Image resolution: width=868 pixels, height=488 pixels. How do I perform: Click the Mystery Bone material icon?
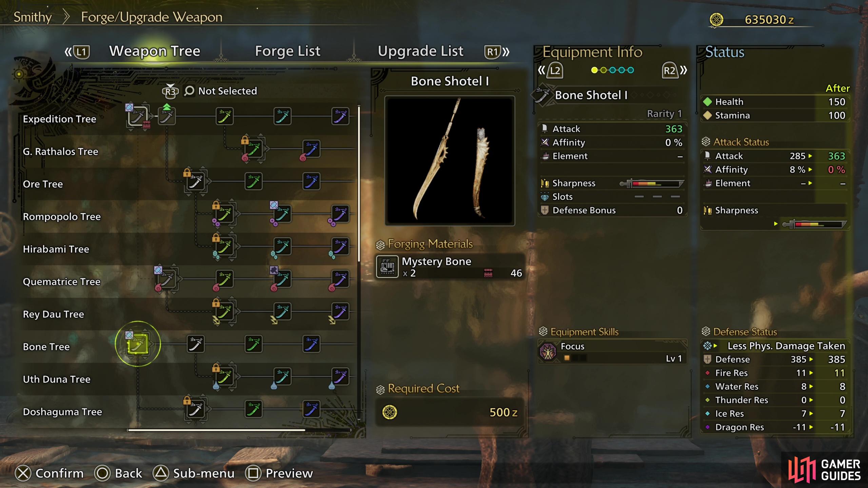pos(387,267)
